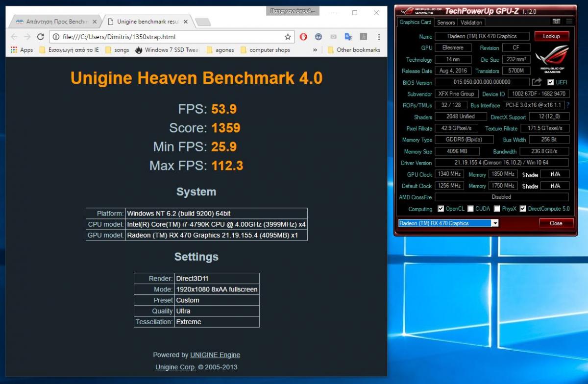Capture GPU-Z screenshot with camera icon
Screen dimensions: 588x384
(556, 22)
